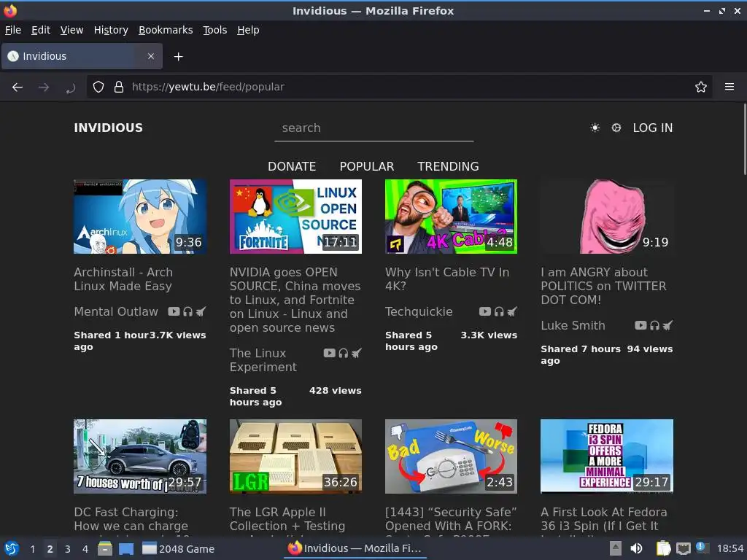Go to the POPULAR feed
This screenshot has width=747, height=560.
(x=367, y=166)
